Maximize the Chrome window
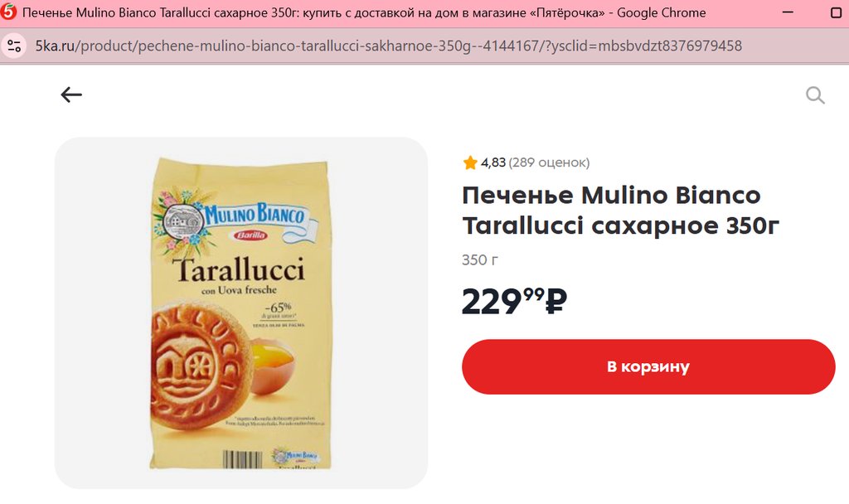The height and width of the screenshot is (504, 849). 836,12
